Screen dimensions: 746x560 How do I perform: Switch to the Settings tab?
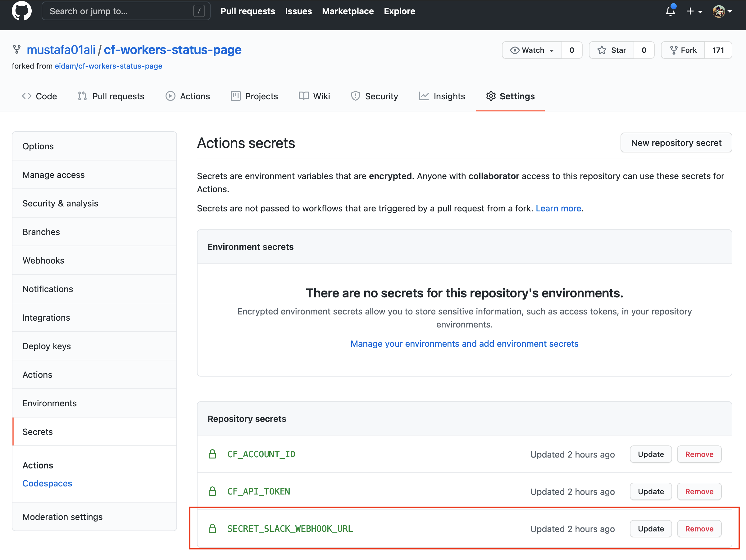point(510,97)
